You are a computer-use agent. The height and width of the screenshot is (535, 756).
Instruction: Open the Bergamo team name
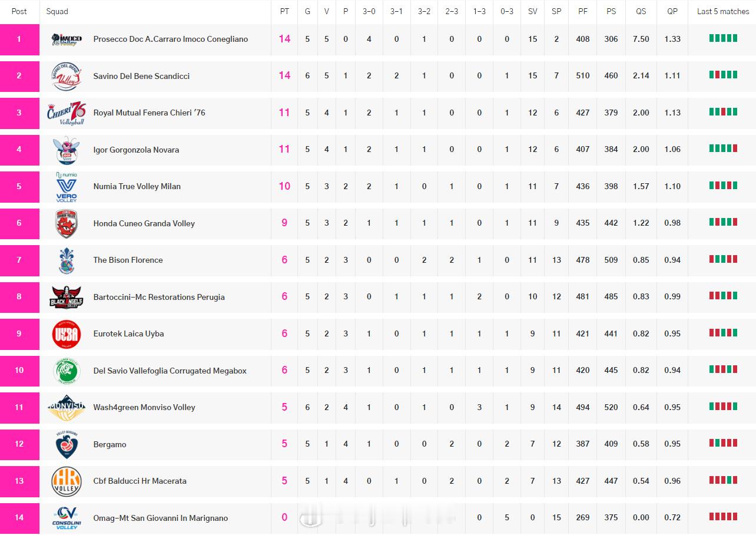coord(110,444)
